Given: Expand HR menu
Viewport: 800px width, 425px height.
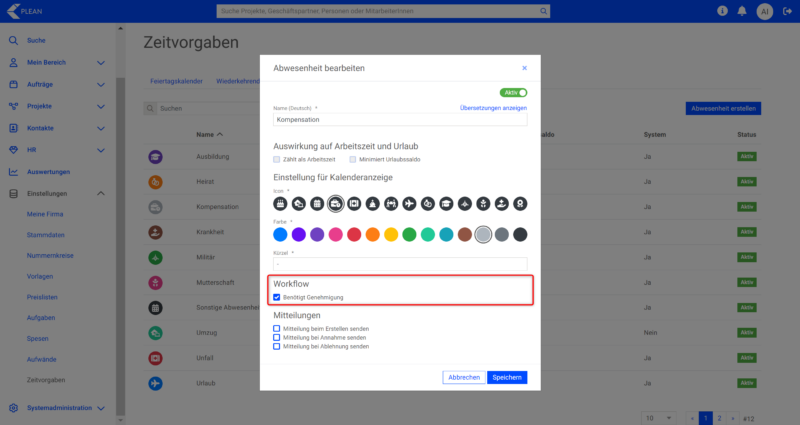Looking at the screenshot, I should pyautogui.click(x=101, y=151).
